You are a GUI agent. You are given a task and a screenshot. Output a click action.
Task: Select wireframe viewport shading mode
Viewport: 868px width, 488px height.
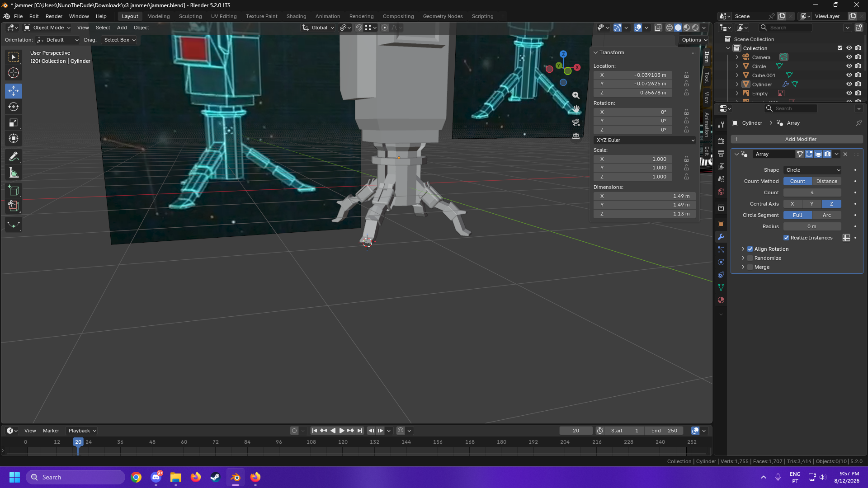(670, 28)
